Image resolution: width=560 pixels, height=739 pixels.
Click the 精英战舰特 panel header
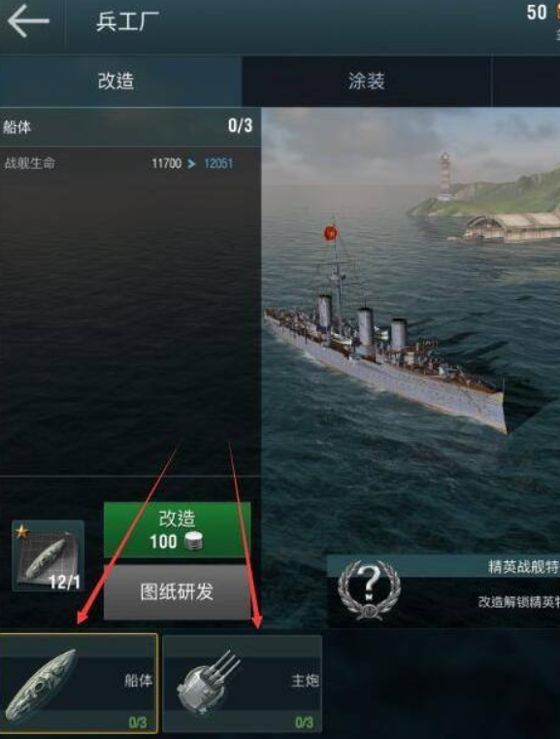[444, 566]
